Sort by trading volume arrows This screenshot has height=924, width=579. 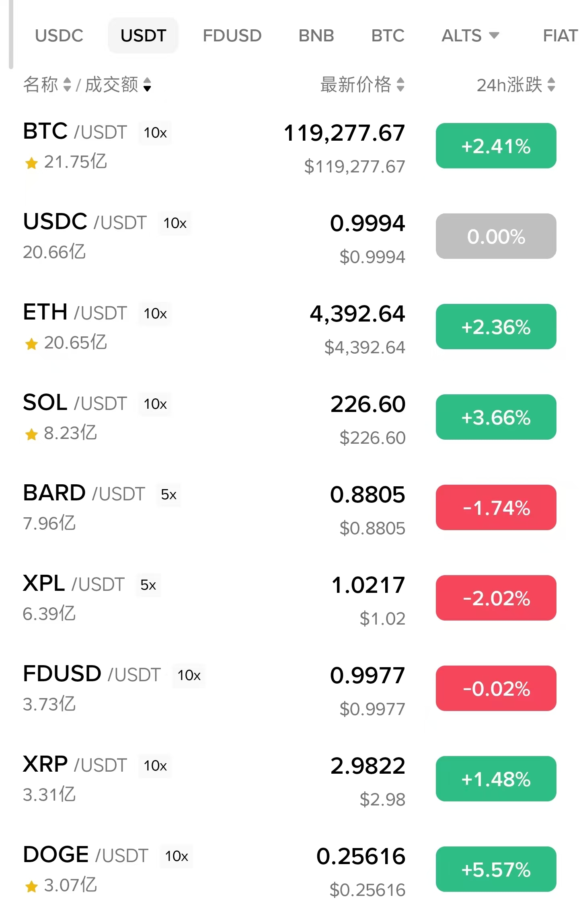(147, 84)
